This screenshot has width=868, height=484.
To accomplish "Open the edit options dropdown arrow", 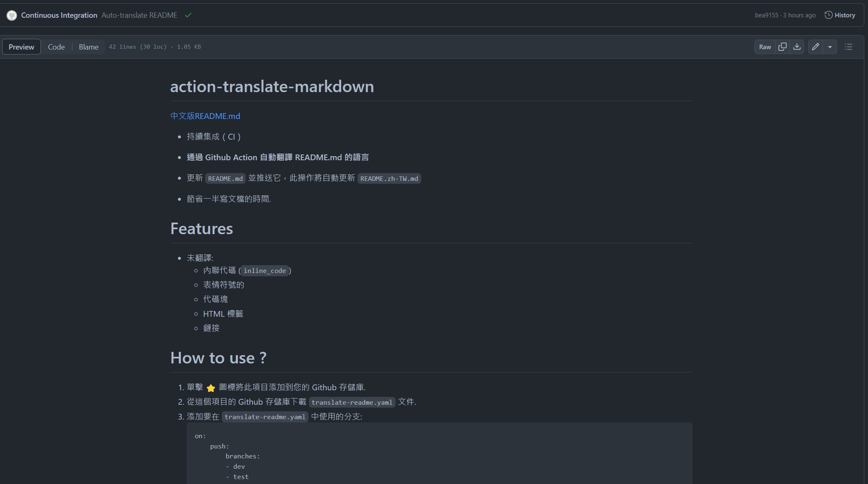I will (830, 47).
